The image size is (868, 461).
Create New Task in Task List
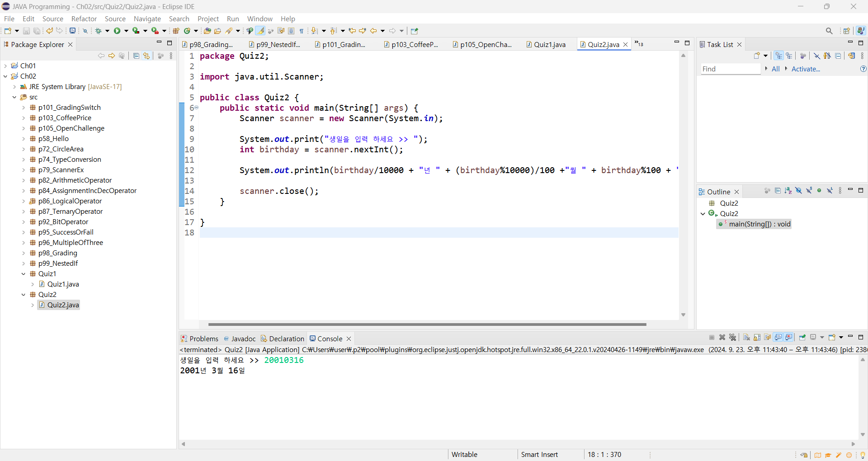click(x=757, y=56)
